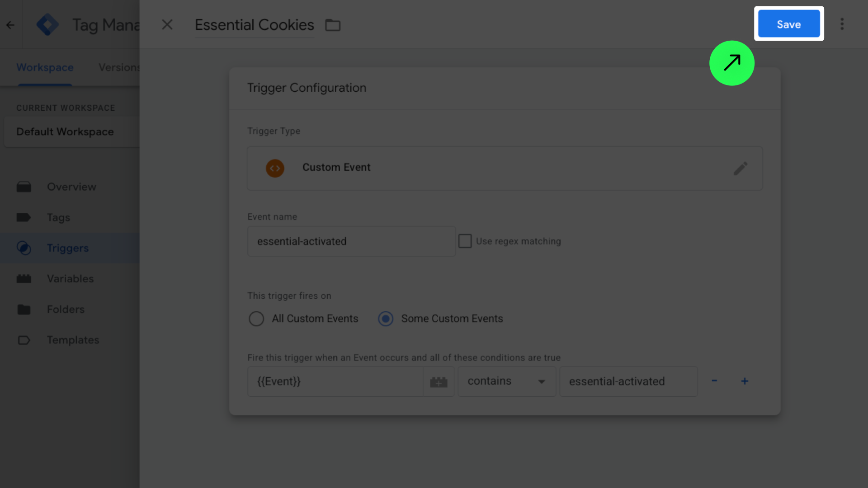Add a condition with the plus icon
Image resolution: width=868 pixels, height=488 pixels.
click(x=745, y=381)
